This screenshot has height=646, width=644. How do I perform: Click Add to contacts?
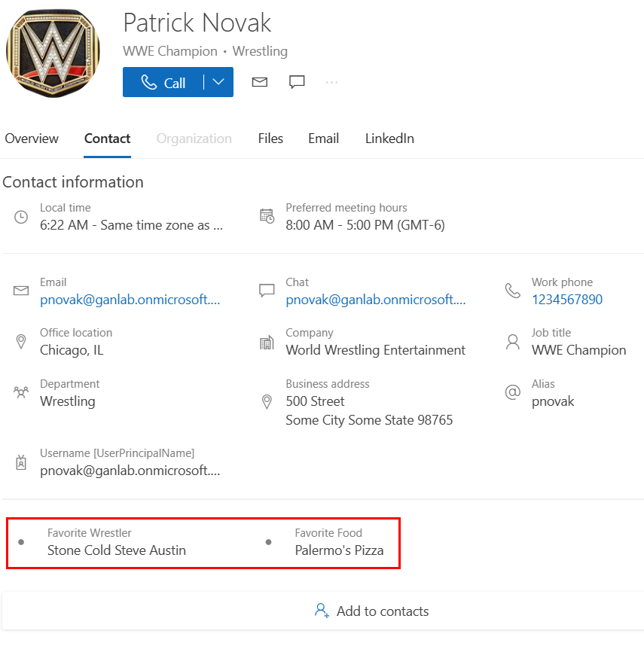[372, 611]
